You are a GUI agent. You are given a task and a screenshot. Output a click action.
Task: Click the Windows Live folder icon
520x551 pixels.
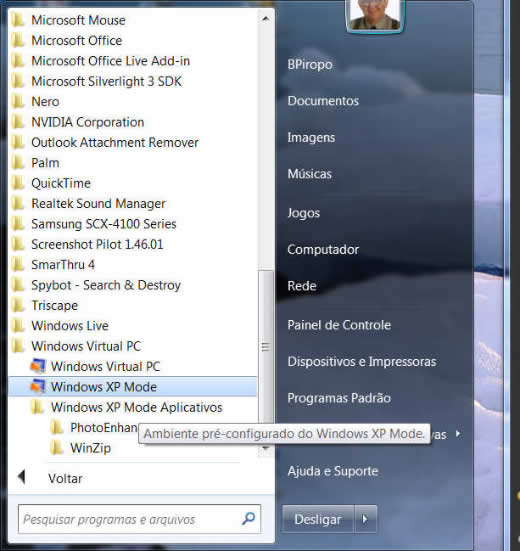18,326
